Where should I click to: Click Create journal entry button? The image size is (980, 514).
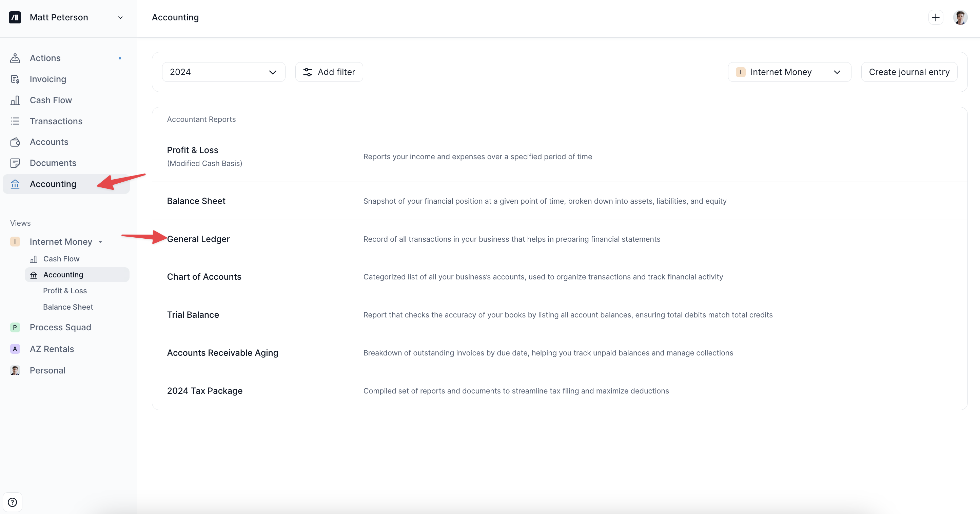point(909,72)
